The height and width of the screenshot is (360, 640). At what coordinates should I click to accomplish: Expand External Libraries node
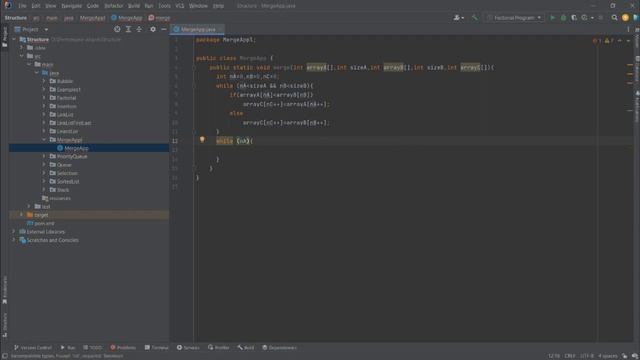pyautogui.click(x=14, y=231)
